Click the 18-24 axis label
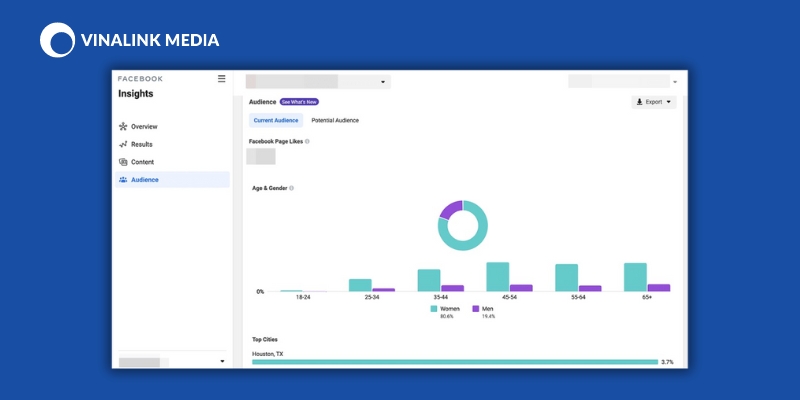The height and width of the screenshot is (400, 800). pyautogui.click(x=303, y=297)
